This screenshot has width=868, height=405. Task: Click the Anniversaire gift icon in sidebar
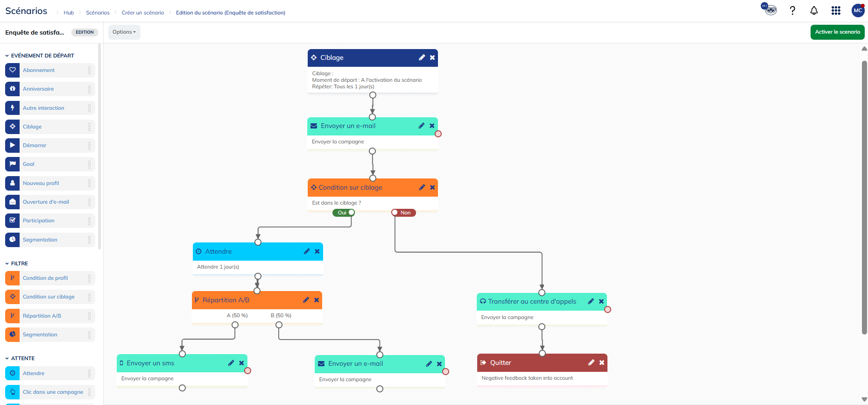pos(13,89)
